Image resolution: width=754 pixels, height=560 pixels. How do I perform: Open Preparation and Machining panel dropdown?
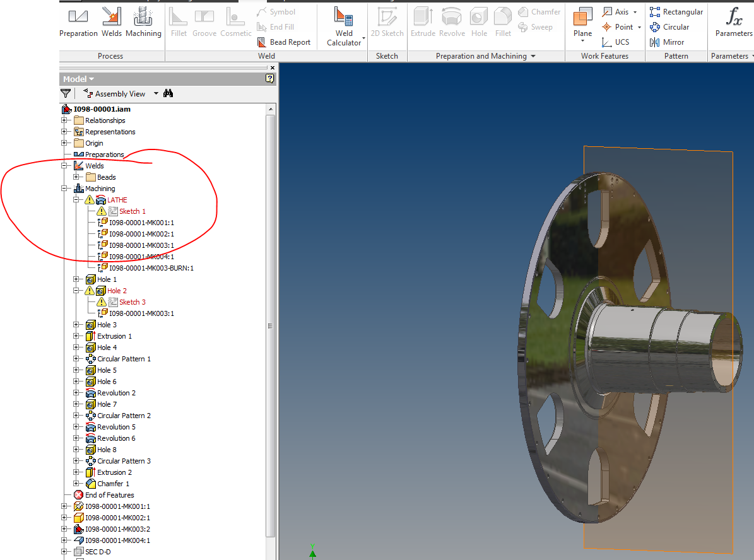tap(533, 55)
